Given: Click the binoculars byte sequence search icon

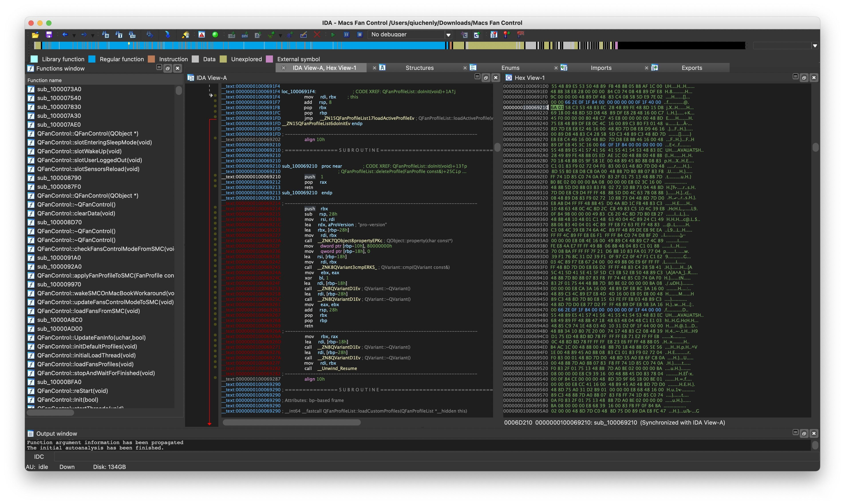Looking at the screenshot, I should coord(132,35).
